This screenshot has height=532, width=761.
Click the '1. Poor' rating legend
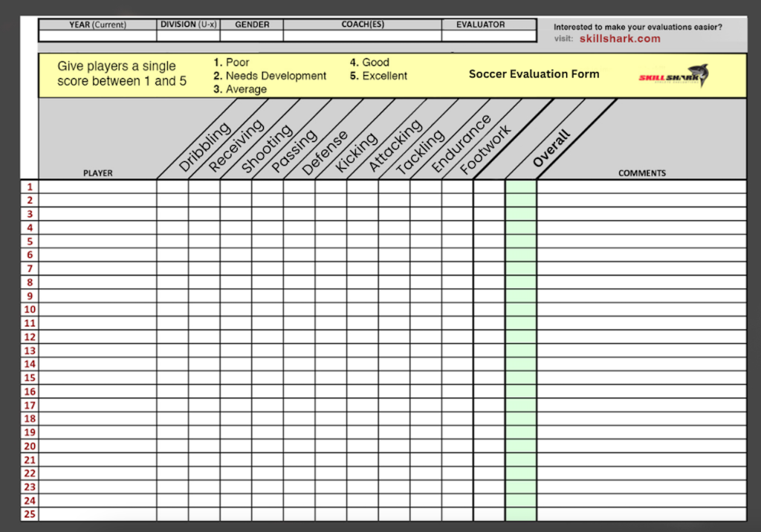[x=232, y=62]
